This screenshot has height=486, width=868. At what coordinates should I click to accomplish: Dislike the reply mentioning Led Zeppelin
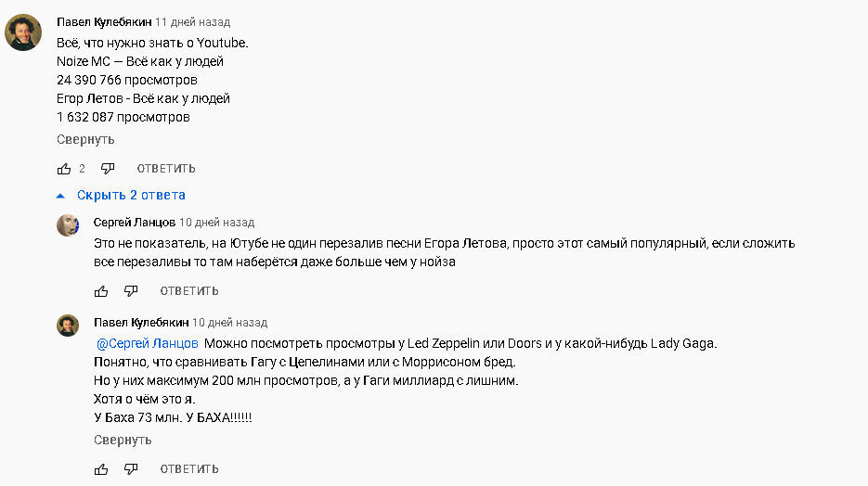[131, 469]
